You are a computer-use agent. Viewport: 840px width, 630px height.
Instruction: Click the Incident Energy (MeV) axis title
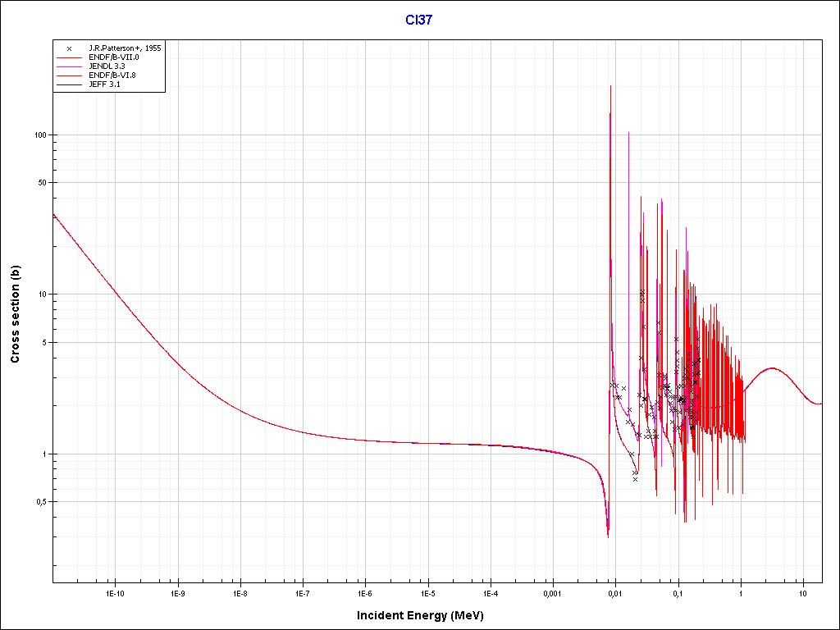pyautogui.click(x=426, y=615)
